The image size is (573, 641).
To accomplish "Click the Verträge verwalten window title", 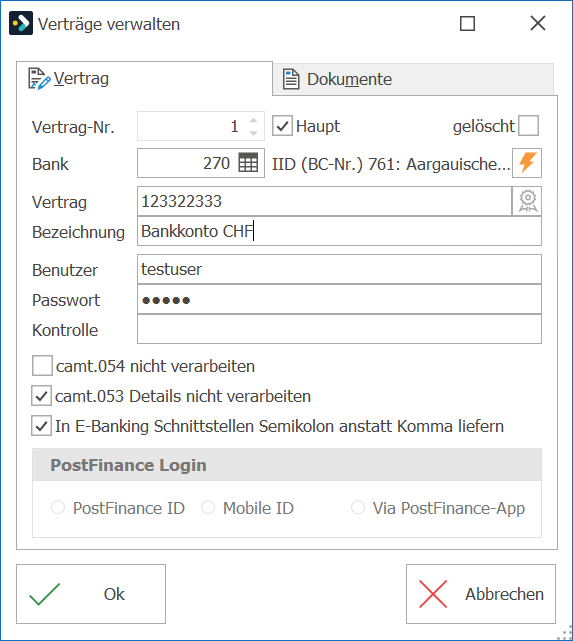I will [109, 24].
